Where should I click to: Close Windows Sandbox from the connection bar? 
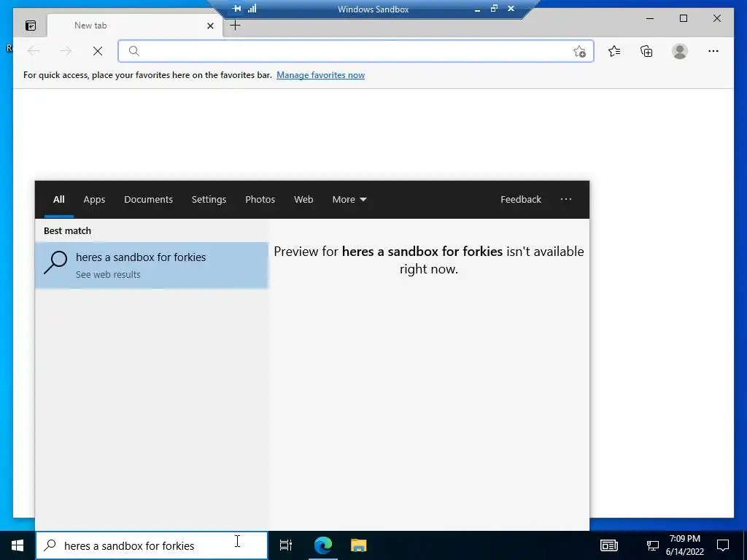511,9
